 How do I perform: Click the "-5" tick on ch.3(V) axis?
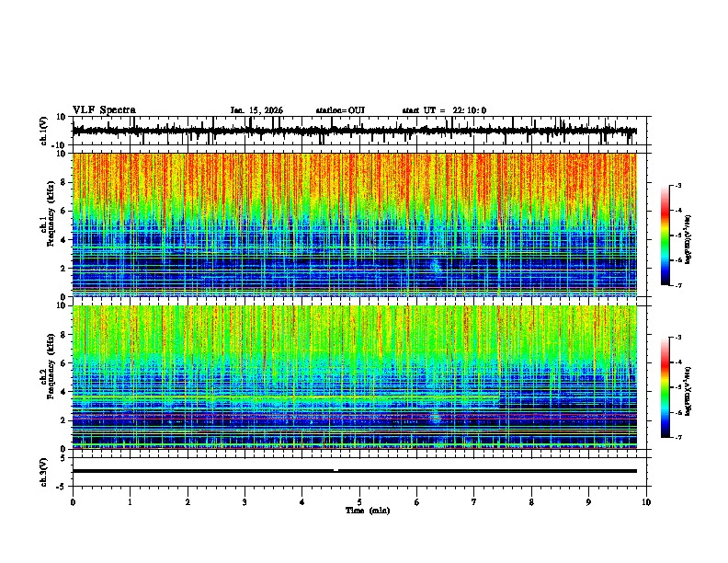coord(62,487)
